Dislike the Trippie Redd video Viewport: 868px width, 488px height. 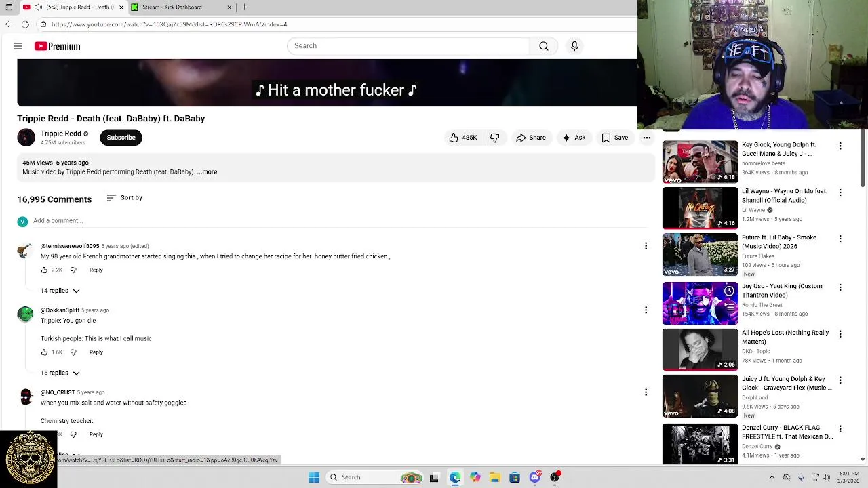coord(495,138)
